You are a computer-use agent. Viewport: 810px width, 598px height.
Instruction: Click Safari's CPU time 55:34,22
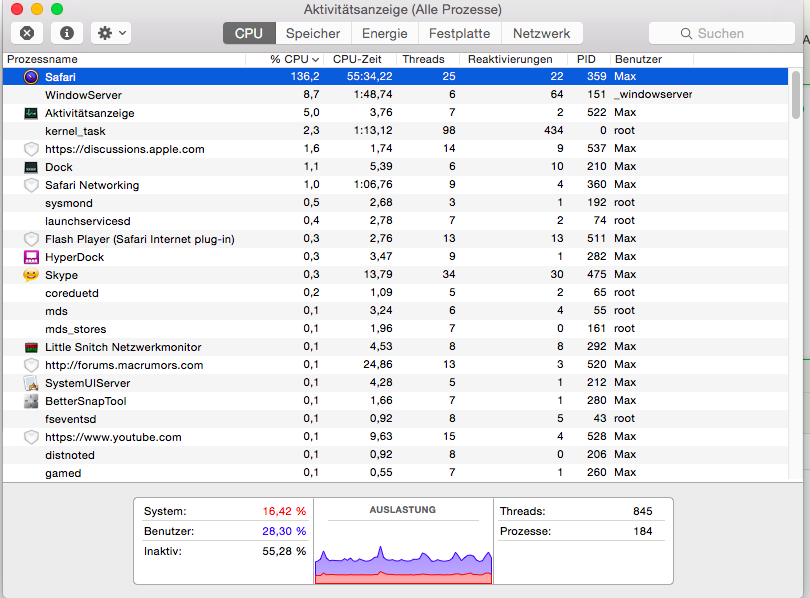click(x=369, y=76)
